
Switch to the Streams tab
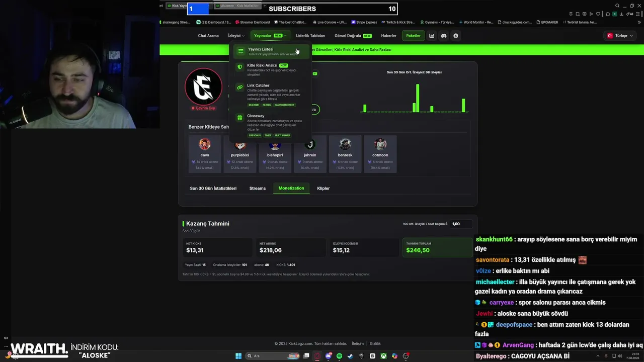(x=257, y=188)
